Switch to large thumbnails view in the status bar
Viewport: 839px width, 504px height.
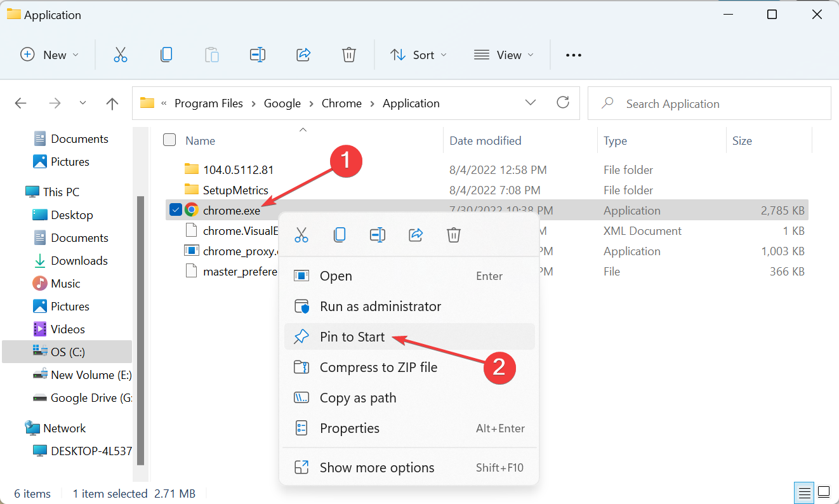coord(824,492)
